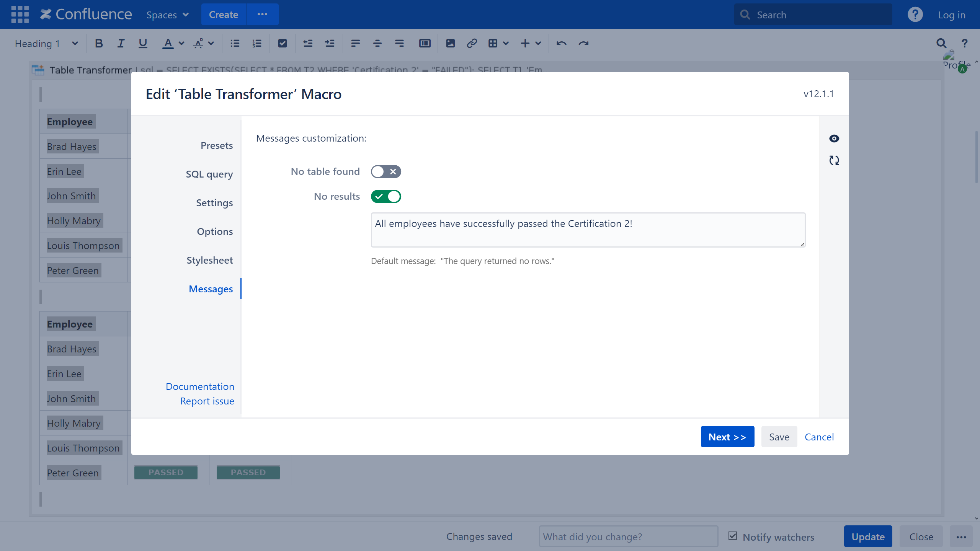
Task: Click the bullet list icon
Action: point(235,44)
